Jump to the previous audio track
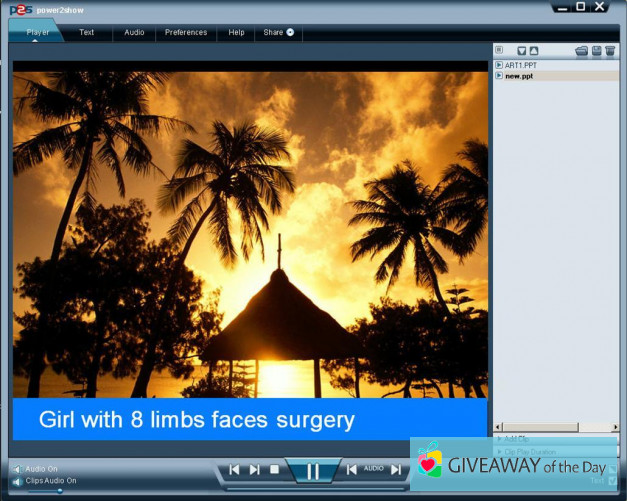This screenshot has width=627, height=501. coord(352,469)
